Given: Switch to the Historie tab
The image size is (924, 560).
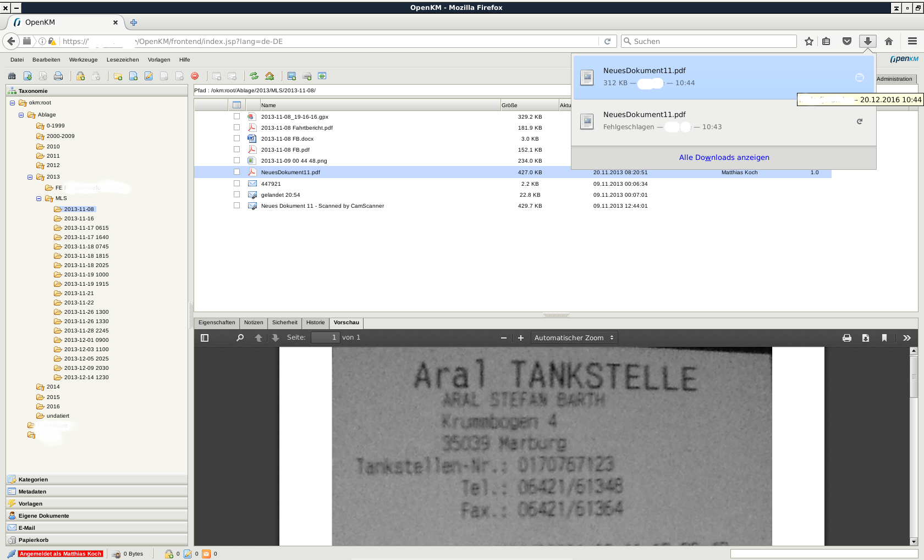Looking at the screenshot, I should click(315, 323).
